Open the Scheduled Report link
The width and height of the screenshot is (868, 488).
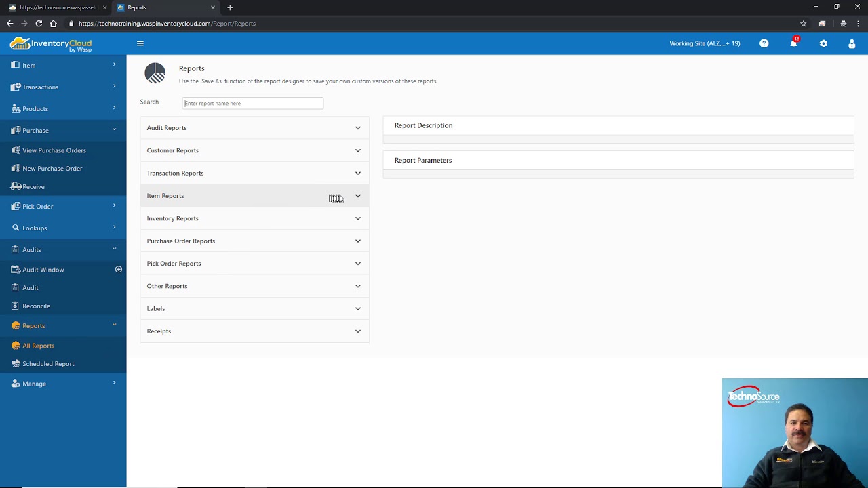[x=48, y=364]
